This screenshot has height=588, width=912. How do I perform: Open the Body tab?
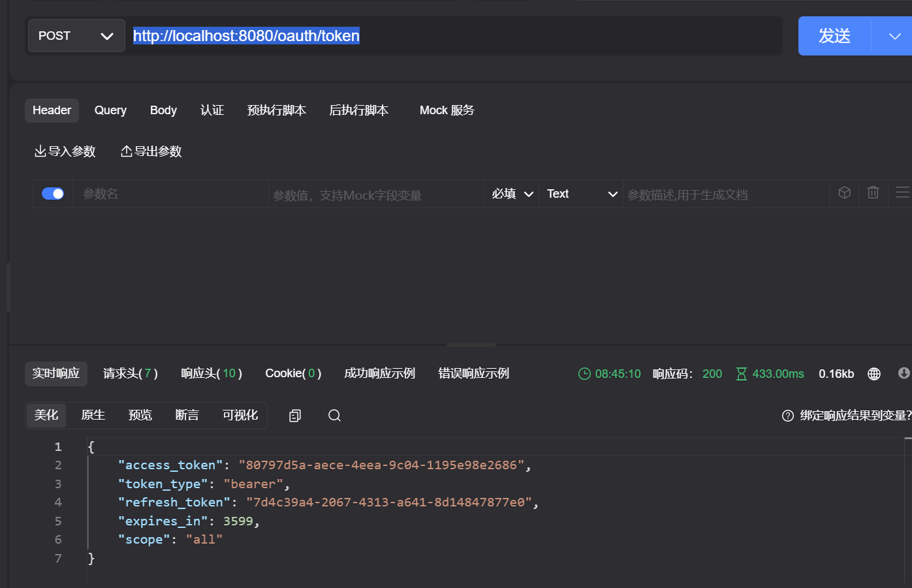point(163,110)
